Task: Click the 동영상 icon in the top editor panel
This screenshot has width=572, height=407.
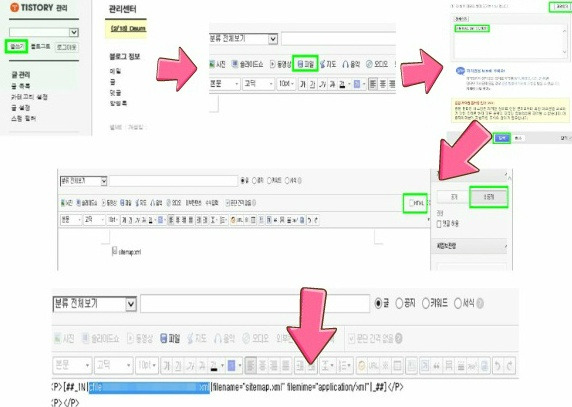Action: 280,65
